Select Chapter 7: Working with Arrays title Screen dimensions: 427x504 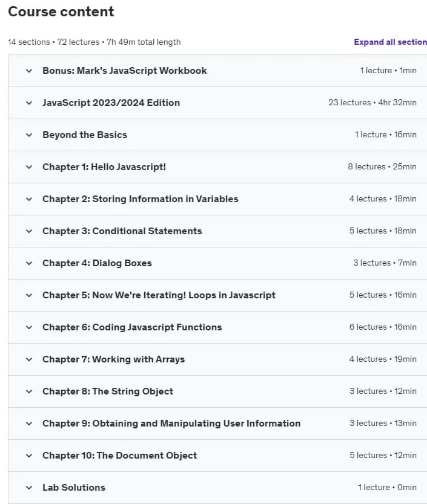pos(114,359)
